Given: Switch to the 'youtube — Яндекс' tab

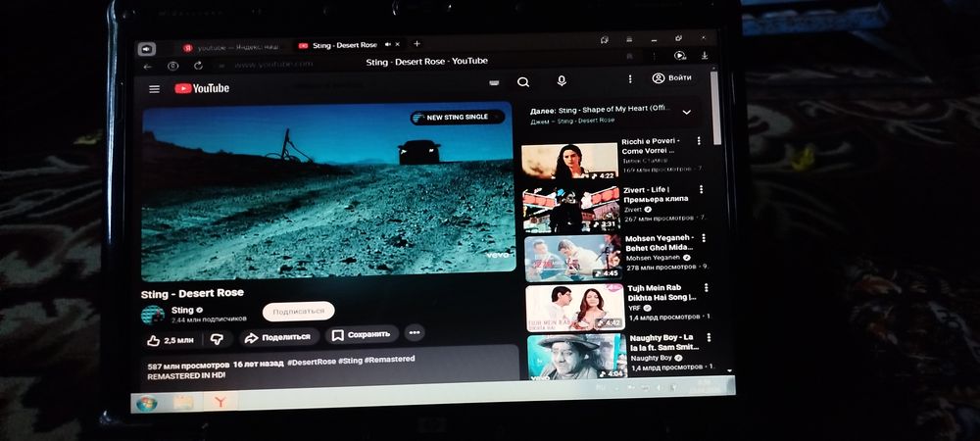Looking at the screenshot, I should pyautogui.click(x=230, y=47).
